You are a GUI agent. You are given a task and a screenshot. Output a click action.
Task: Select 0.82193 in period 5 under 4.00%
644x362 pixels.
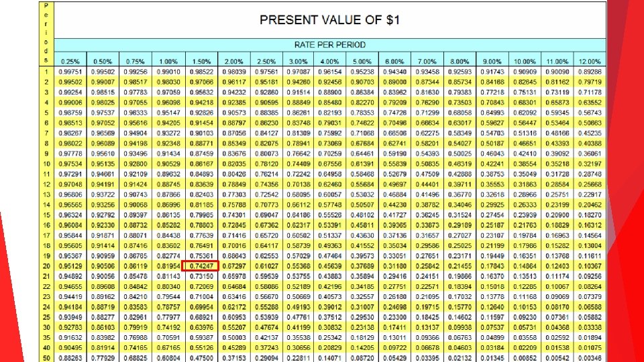(330, 113)
